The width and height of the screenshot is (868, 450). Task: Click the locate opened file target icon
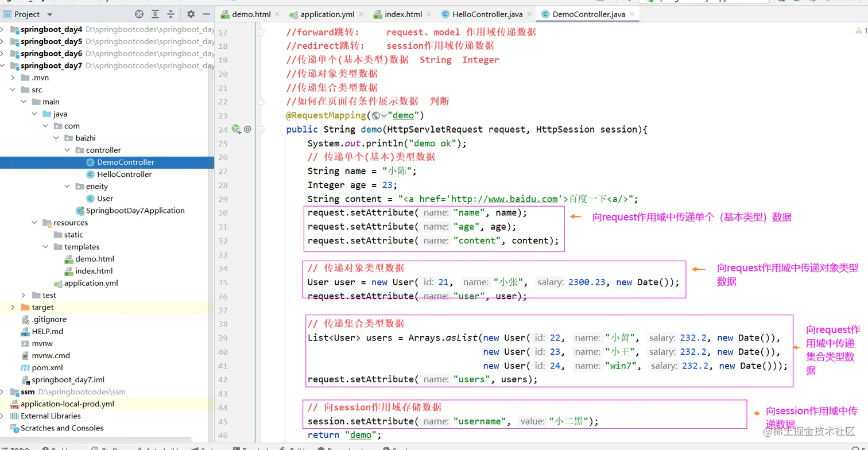pos(139,14)
